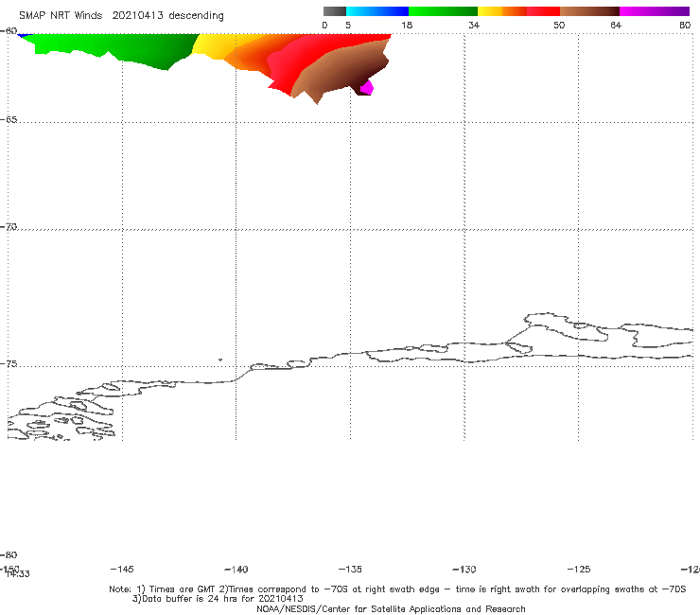Click the latitude label "-70"
Image resolution: width=700 pixels, height=615 pixels.
click(x=9, y=227)
